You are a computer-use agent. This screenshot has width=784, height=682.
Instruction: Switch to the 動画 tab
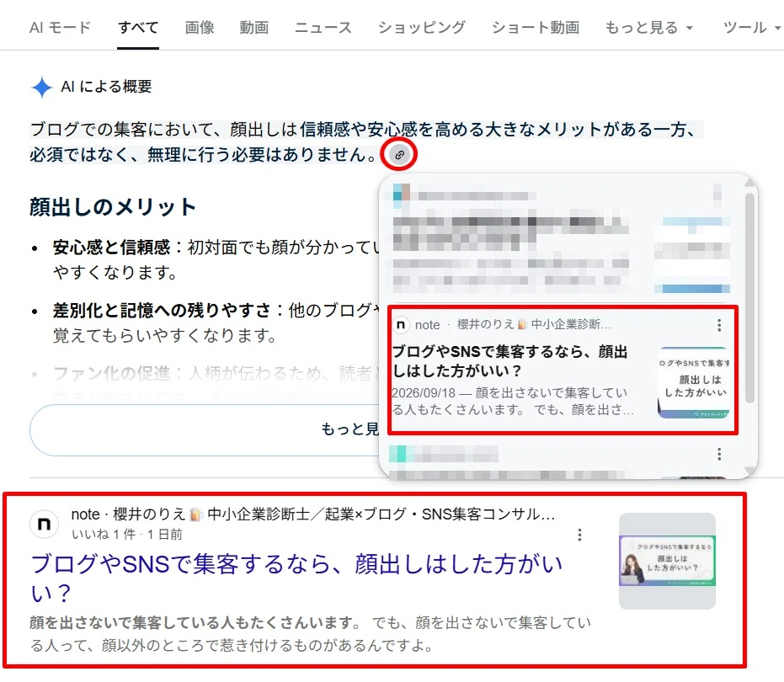(x=254, y=27)
